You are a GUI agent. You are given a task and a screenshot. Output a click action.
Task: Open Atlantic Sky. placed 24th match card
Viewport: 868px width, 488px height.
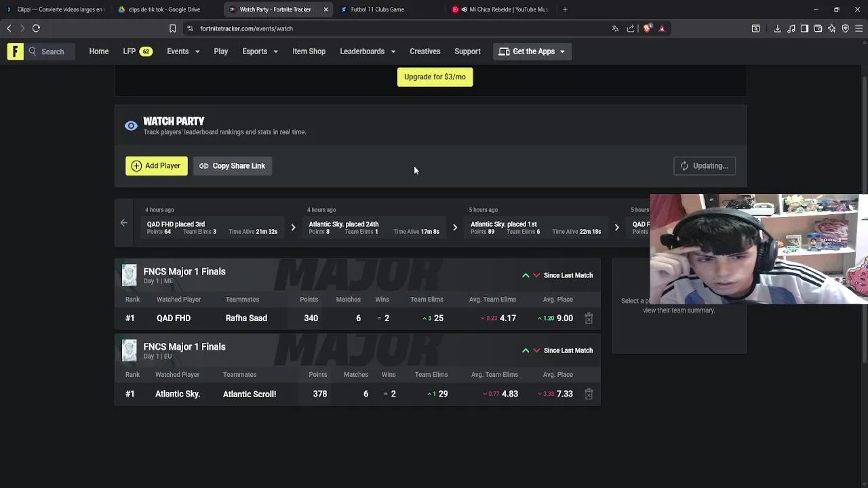(x=374, y=227)
